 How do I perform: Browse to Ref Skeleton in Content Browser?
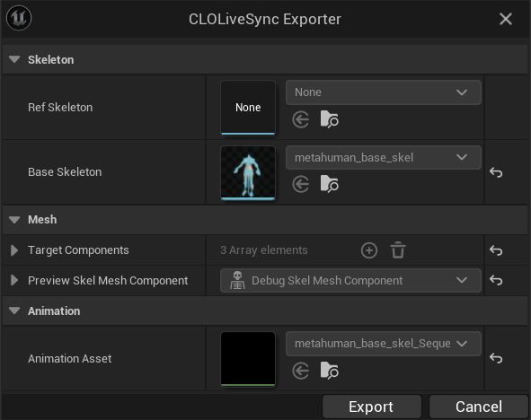329,119
